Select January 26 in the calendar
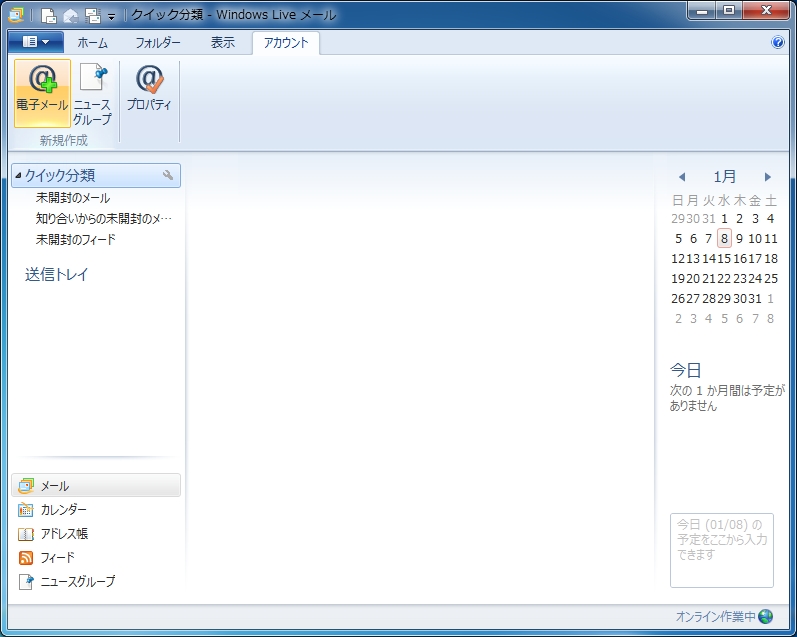This screenshot has width=797, height=637. [678, 299]
